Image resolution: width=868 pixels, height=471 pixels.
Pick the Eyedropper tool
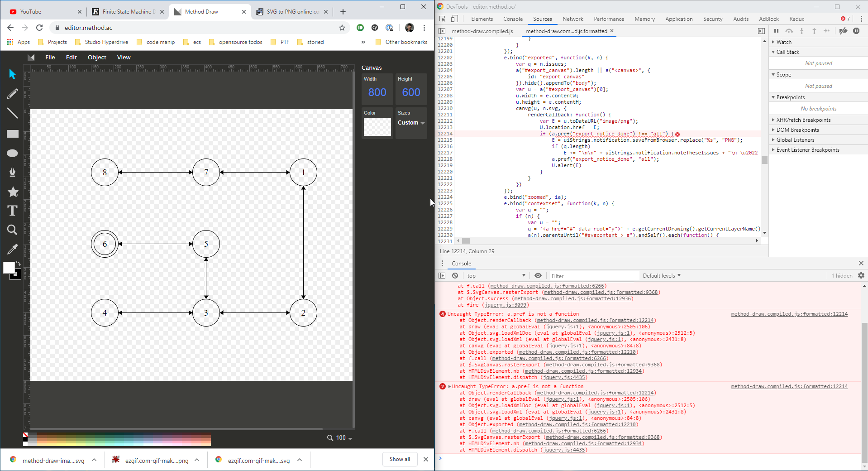tap(12, 249)
